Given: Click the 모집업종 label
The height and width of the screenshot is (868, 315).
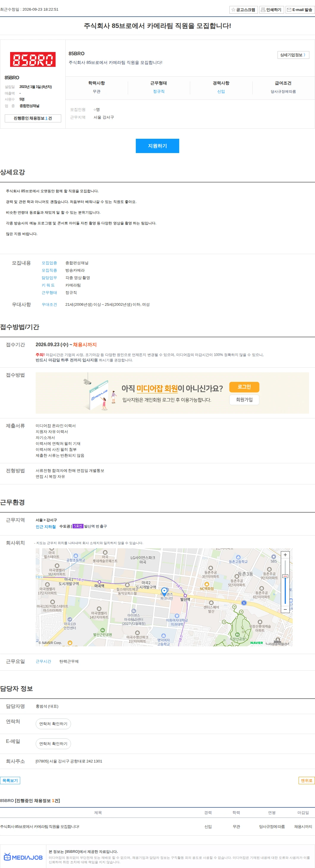Looking at the screenshot, I should (x=49, y=263).
